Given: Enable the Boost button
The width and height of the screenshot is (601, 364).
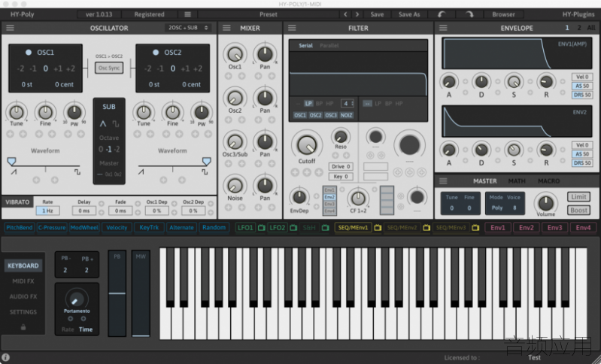Looking at the screenshot, I should point(578,210).
